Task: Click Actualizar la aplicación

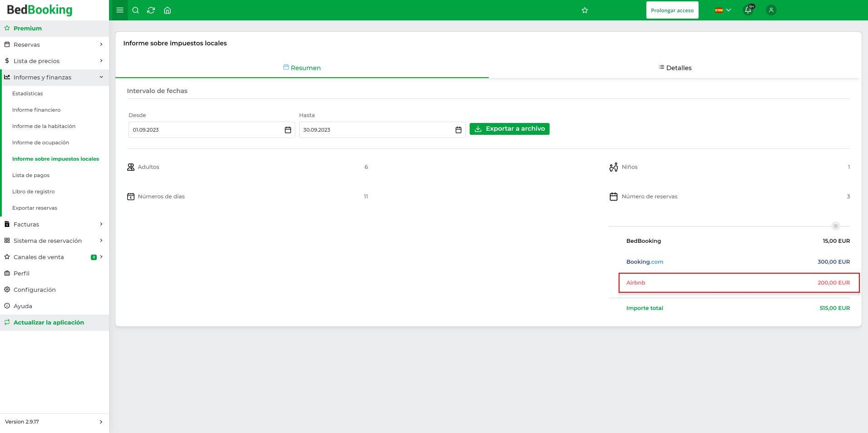Action: click(55, 322)
